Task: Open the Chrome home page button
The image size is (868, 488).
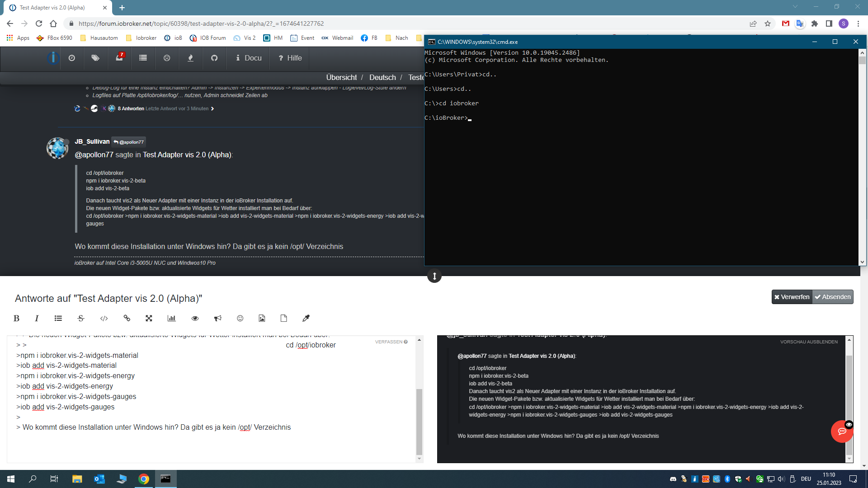Action: tap(53, 23)
